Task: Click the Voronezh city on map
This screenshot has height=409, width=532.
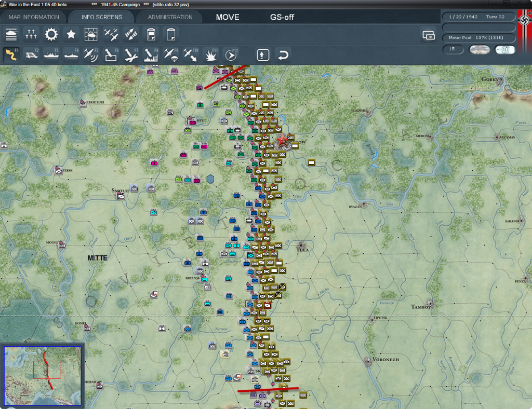Action: click(x=368, y=361)
